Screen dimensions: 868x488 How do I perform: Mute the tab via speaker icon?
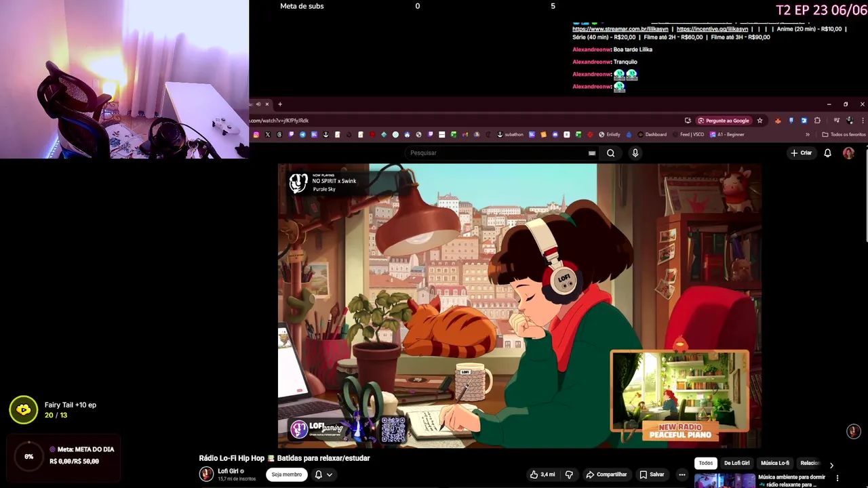click(258, 104)
